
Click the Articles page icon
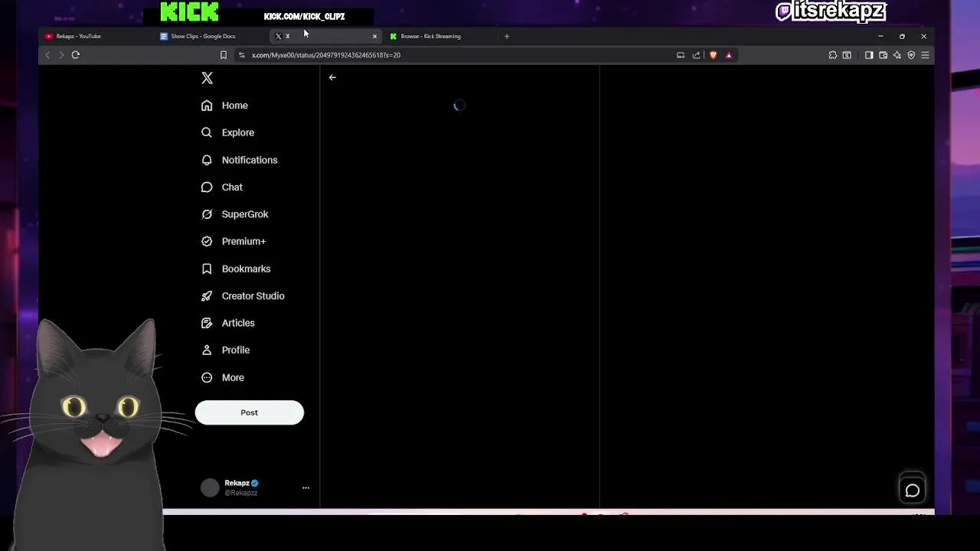pos(207,323)
